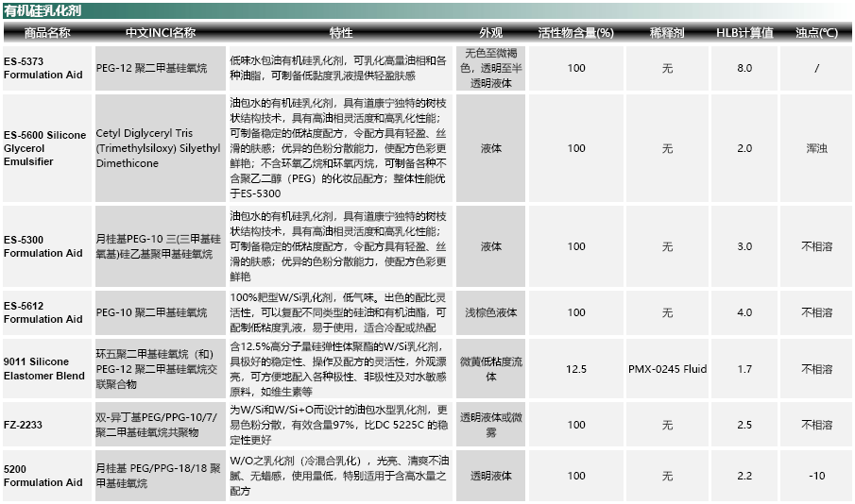Select the ES-5373 Formulation Aid product name
The image size is (855, 504).
[43, 68]
